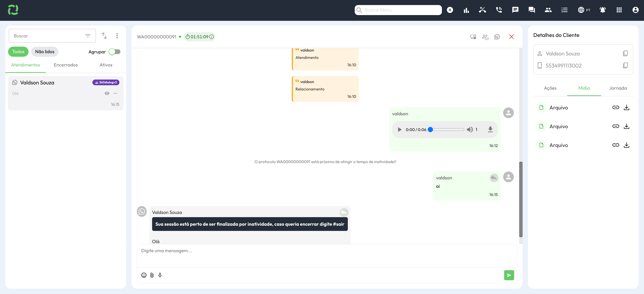This screenshot has width=644, height=294.
Task: Click the eye icon on Valdson Souza card
Action: (107, 93)
